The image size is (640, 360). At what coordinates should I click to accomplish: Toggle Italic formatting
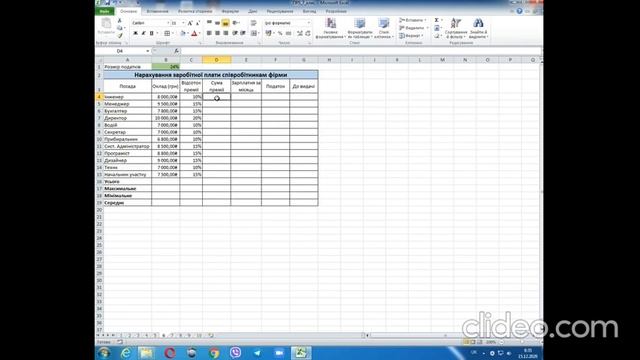coord(143,33)
